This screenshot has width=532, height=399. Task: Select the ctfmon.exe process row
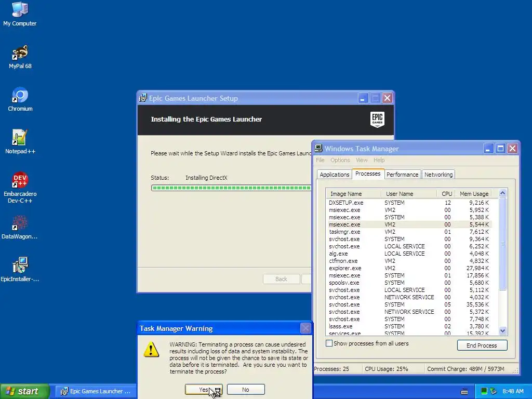(x=409, y=261)
